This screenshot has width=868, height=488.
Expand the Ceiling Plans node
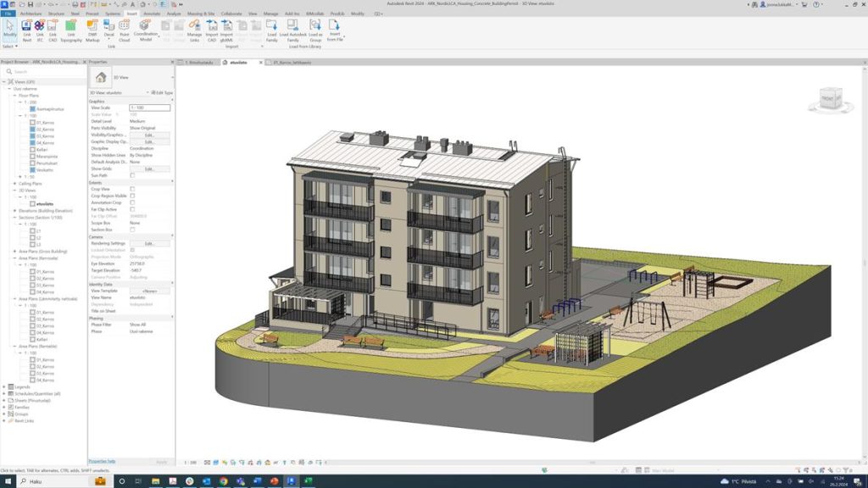click(15, 184)
